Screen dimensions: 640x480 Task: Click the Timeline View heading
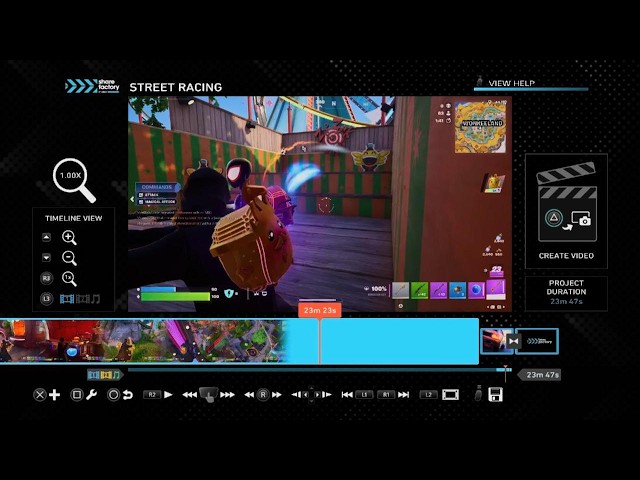[73, 218]
